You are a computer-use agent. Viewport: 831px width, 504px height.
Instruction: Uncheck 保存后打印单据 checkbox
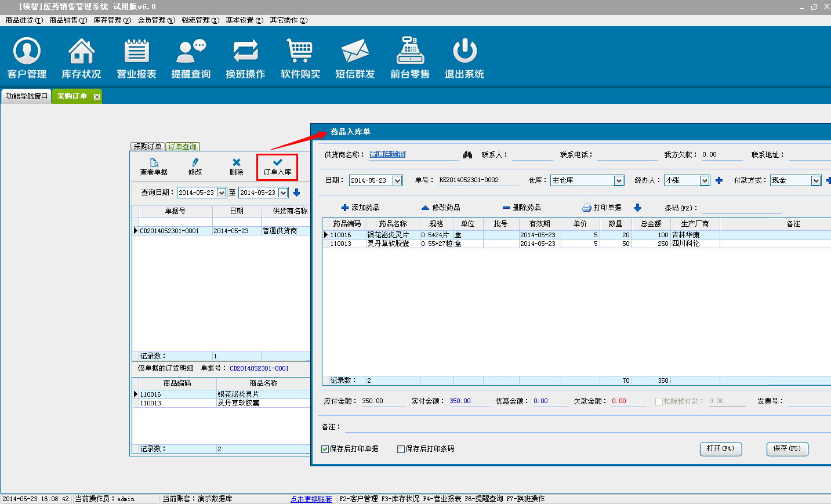coord(325,449)
